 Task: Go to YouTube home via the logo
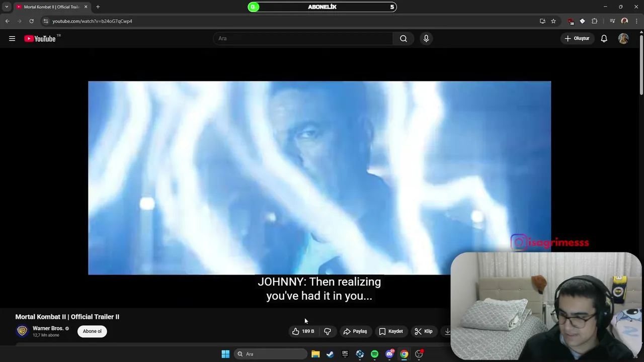pyautogui.click(x=40, y=39)
